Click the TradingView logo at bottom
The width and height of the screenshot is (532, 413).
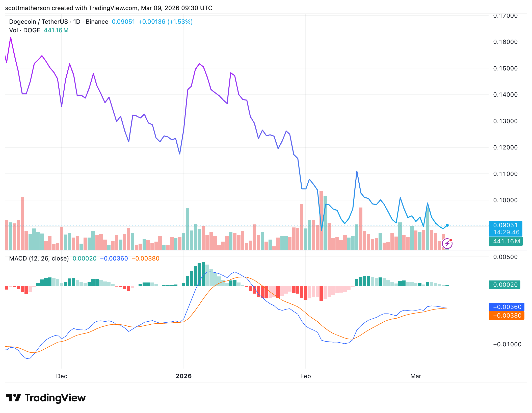tap(46, 398)
